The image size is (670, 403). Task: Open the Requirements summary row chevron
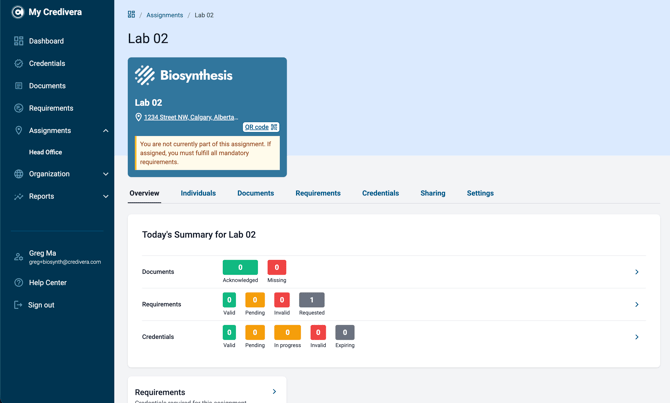coord(637,304)
